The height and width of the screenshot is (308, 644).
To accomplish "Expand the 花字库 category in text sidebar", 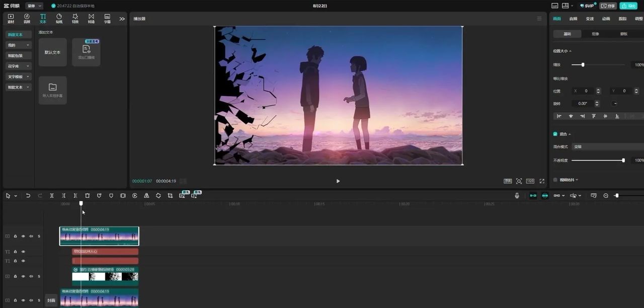I will (x=19, y=66).
